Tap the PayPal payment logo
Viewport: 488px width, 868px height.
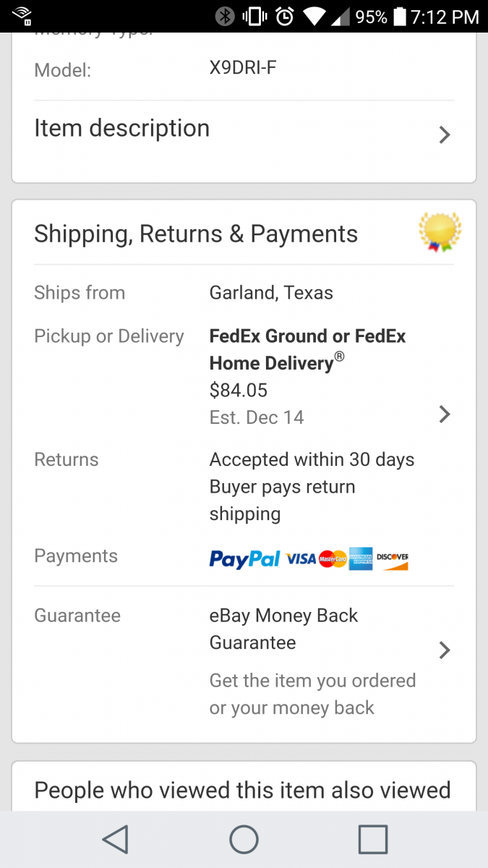244,559
